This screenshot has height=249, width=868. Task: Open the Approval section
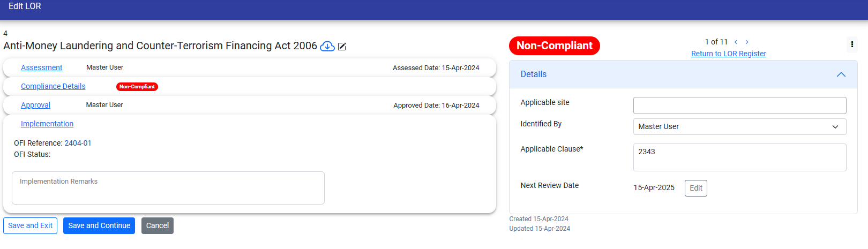[x=35, y=105]
